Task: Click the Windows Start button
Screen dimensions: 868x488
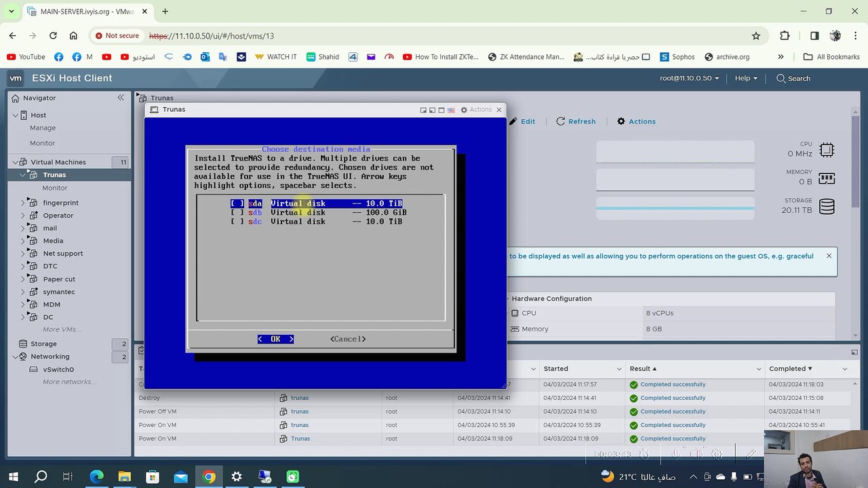Action: [x=13, y=476]
